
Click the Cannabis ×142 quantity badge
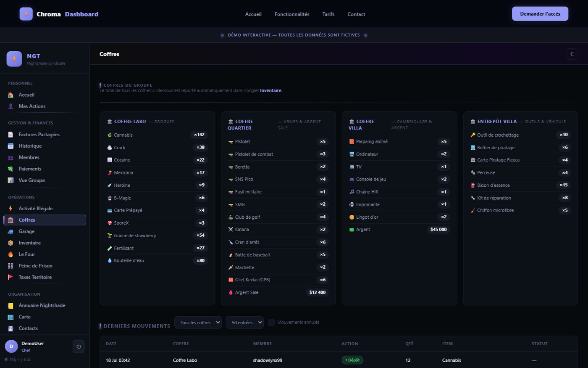(199, 135)
